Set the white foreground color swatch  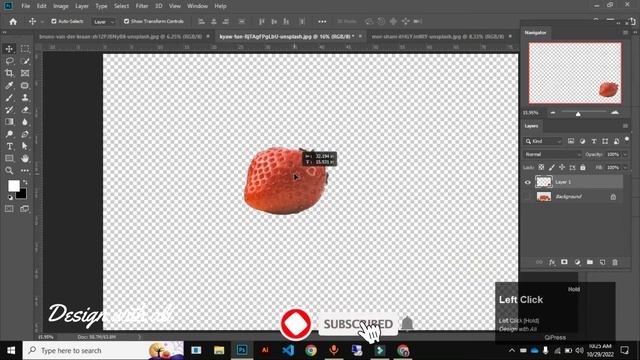click(x=13, y=186)
